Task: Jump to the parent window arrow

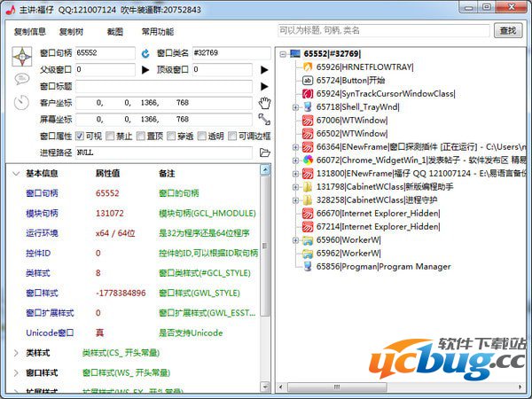Action: (145, 70)
